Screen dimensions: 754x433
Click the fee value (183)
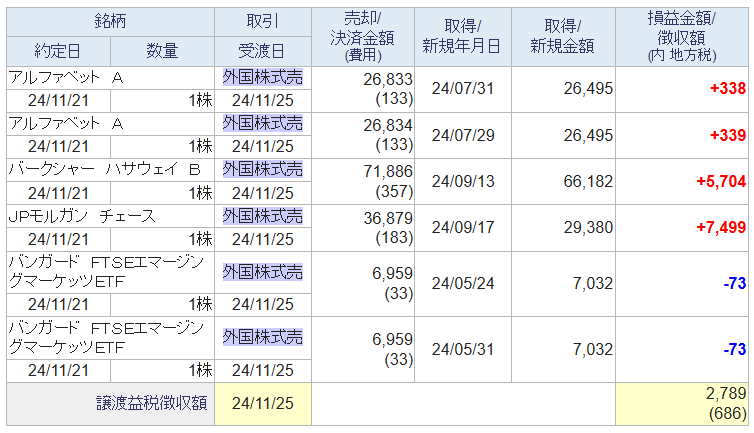[x=394, y=238]
